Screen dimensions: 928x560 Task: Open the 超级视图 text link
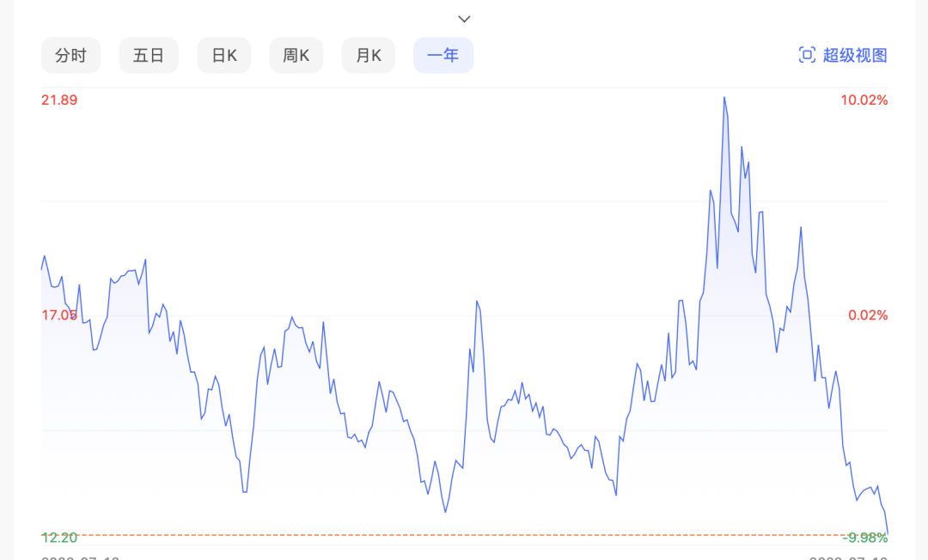coord(855,56)
